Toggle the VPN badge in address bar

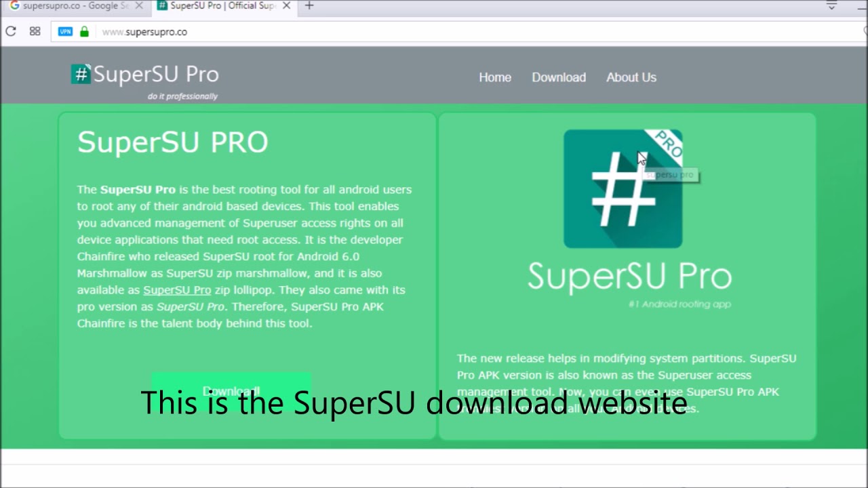65,31
